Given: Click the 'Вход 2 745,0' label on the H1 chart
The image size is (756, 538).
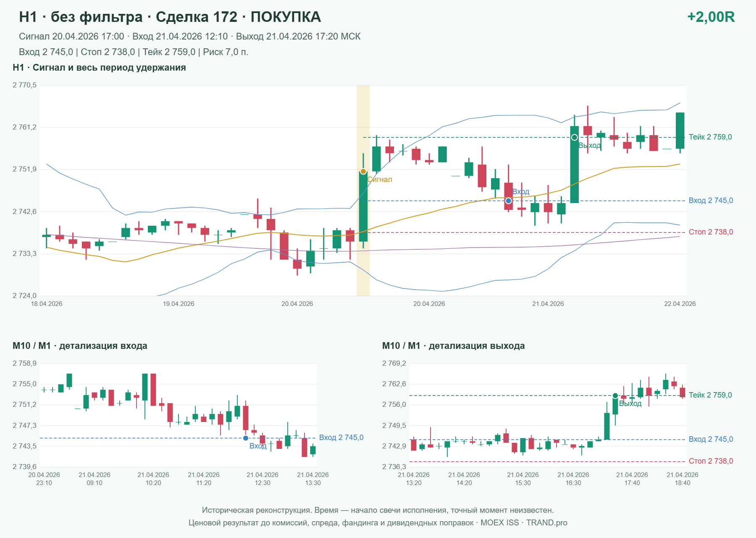Looking at the screenshot, I should (711, 200).
